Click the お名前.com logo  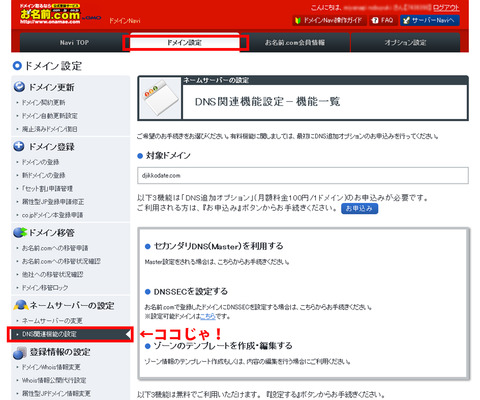[50, 13]
